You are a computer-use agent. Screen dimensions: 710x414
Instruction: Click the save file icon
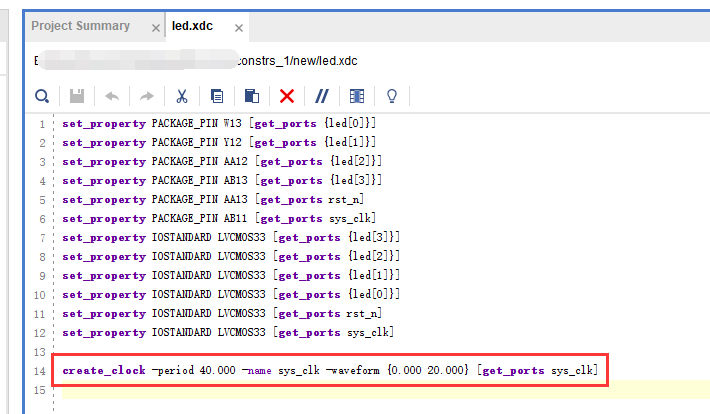pos(77,96)
